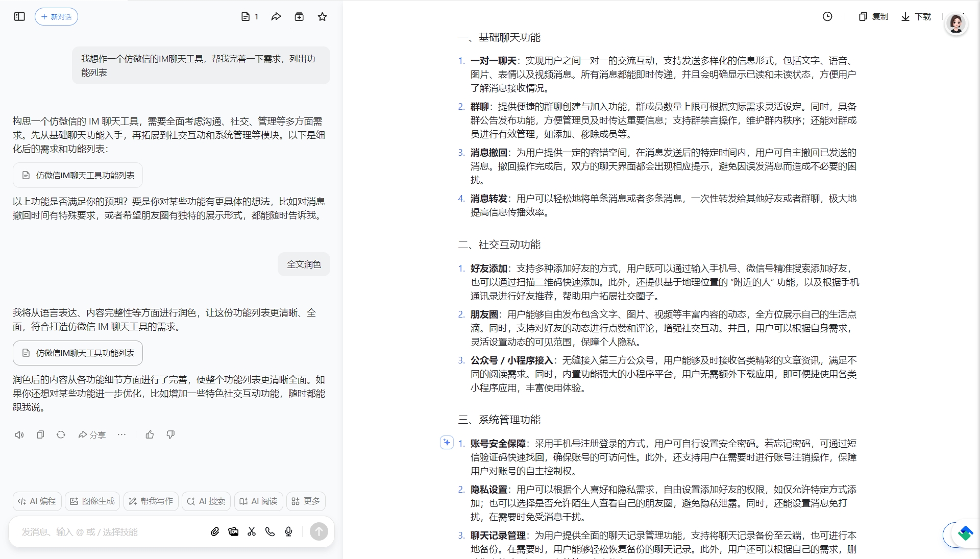Download document with 下载 button
Viewport: 980px width, 559px height.
pos(916,17)
